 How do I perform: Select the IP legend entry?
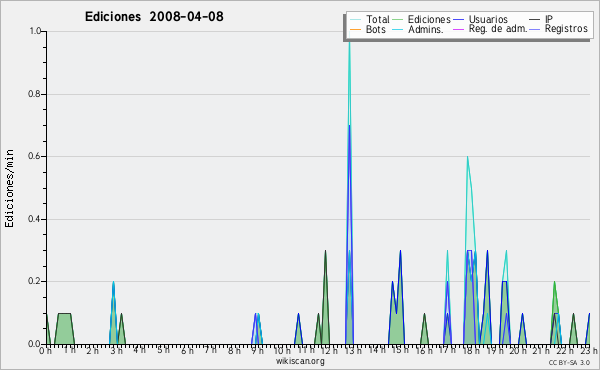(549, 19)
